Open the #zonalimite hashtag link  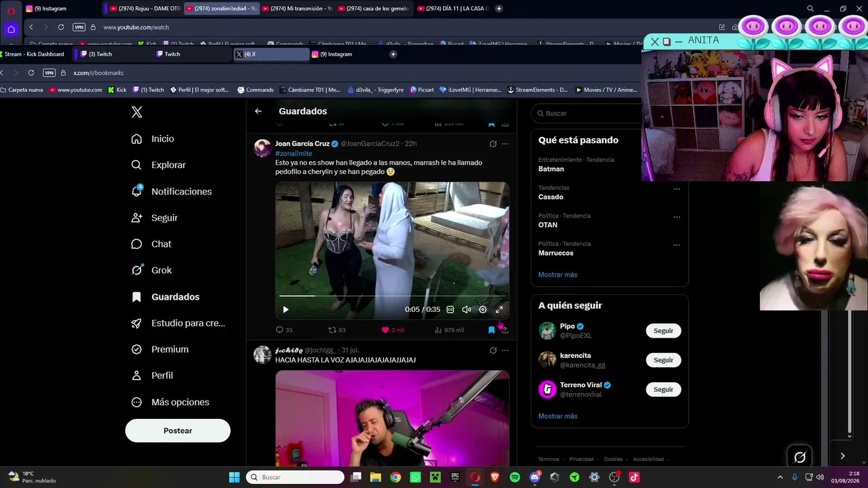pos(294,154)
